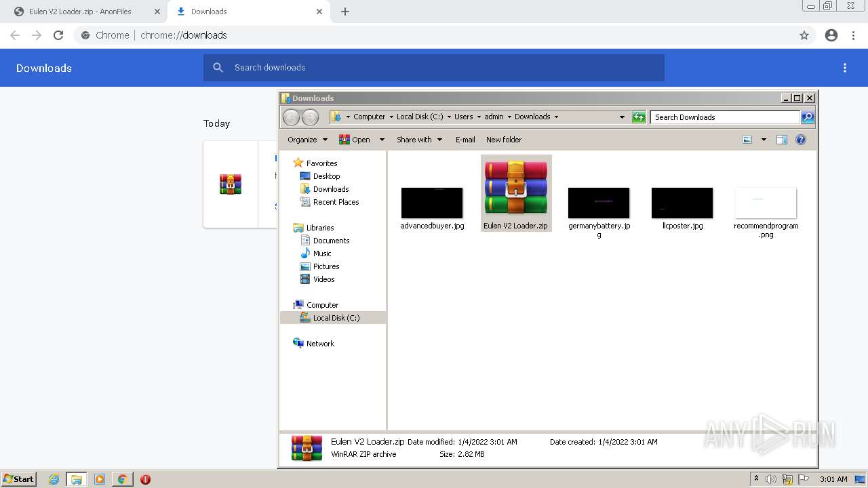Open Chrome Downloads three-dot menu
Viewport: 868px width, 488px height.
[x=845, y=68]
